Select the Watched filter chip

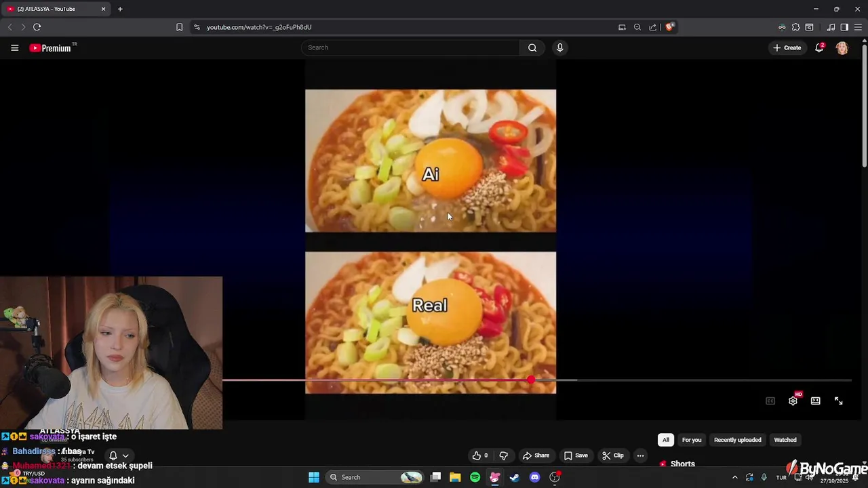785,440
